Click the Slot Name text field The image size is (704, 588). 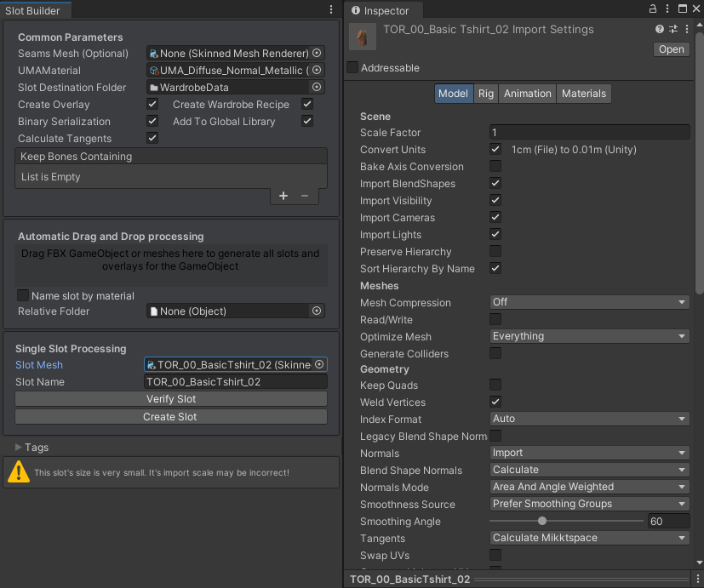click(x=235, y=381)
